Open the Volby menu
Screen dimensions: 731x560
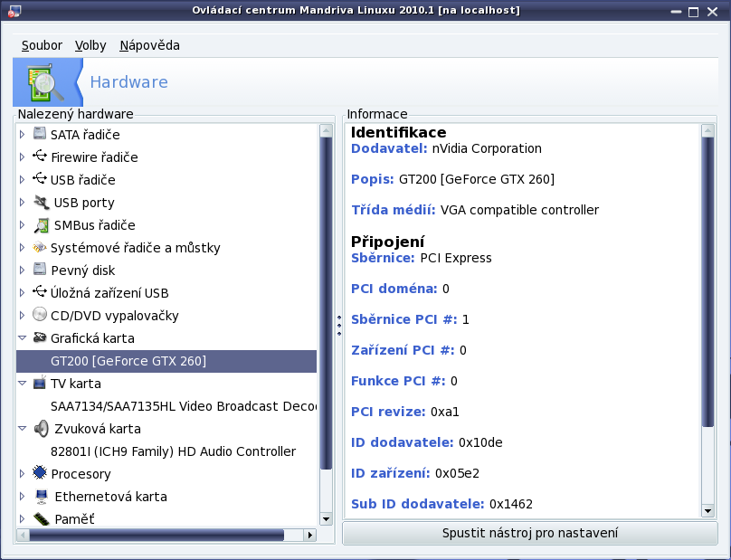tap(90, 45)
